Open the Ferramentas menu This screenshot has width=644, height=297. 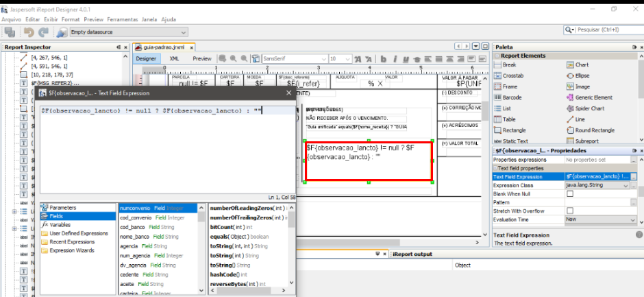click(x=121, y=19)
